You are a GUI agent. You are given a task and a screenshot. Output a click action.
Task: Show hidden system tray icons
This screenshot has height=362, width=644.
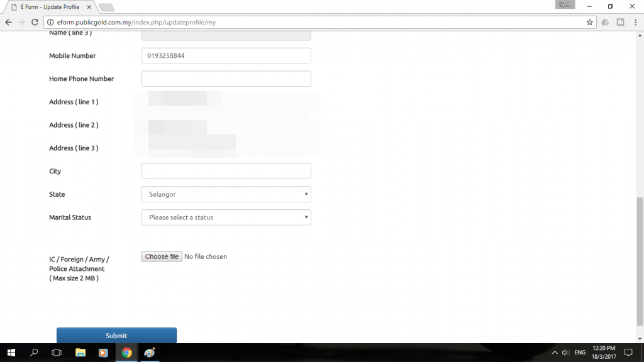555,353
